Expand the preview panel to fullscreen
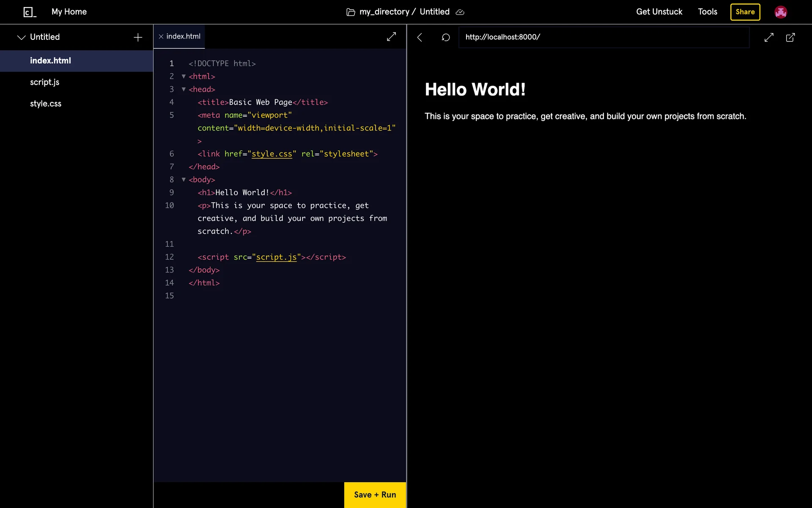 [x=769, y=37]
